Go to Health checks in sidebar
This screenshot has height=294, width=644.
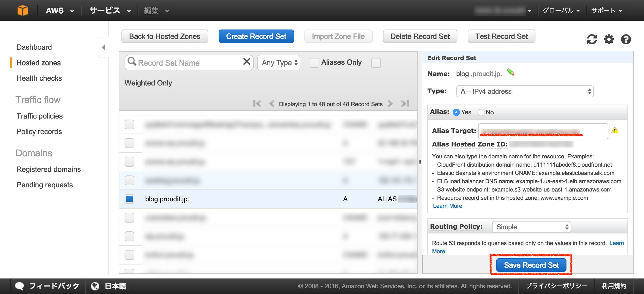[x=39, y=78]
